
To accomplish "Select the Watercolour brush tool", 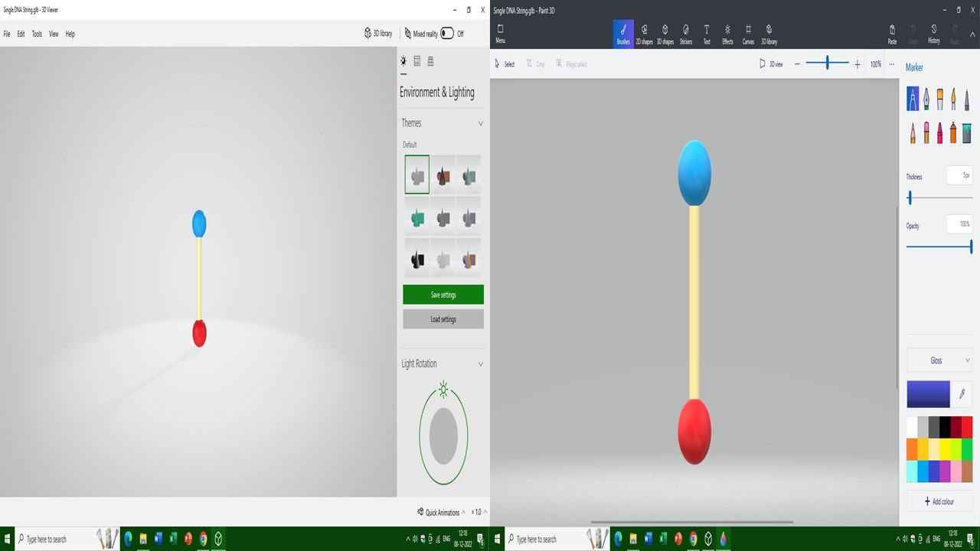I will (954, 99).
